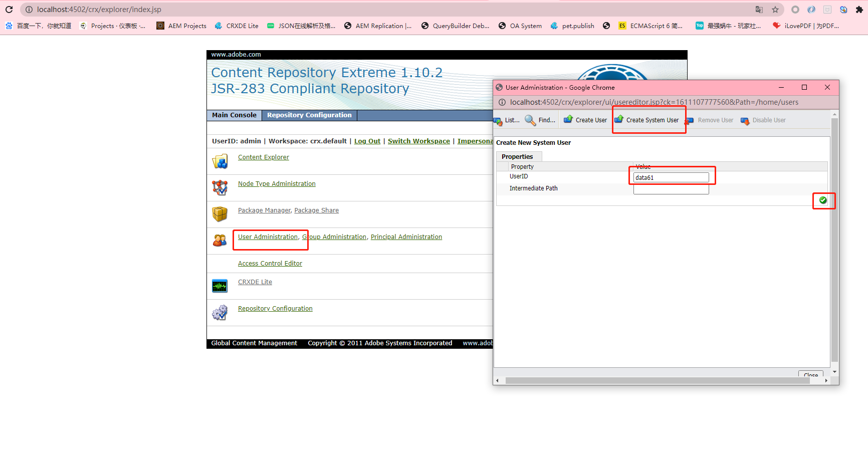Open the Content Explorer link
The width and height of the screenshot is (868, 461).
pos(264,157)
